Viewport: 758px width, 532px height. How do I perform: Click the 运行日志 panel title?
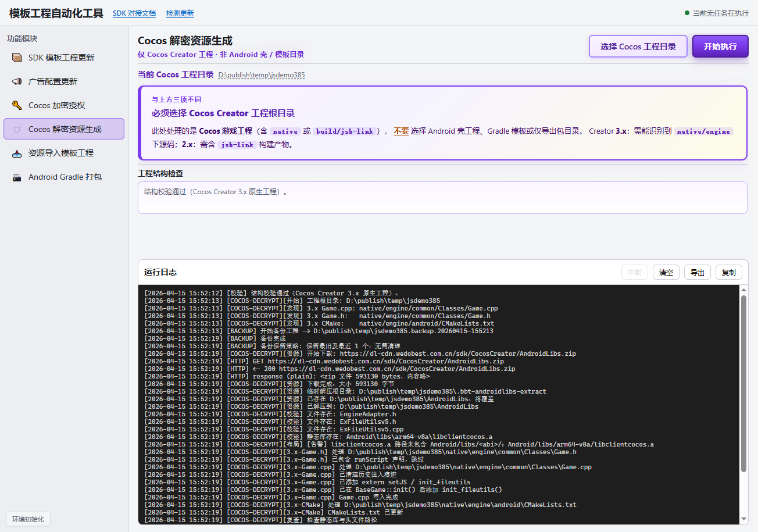click(160, 272)
